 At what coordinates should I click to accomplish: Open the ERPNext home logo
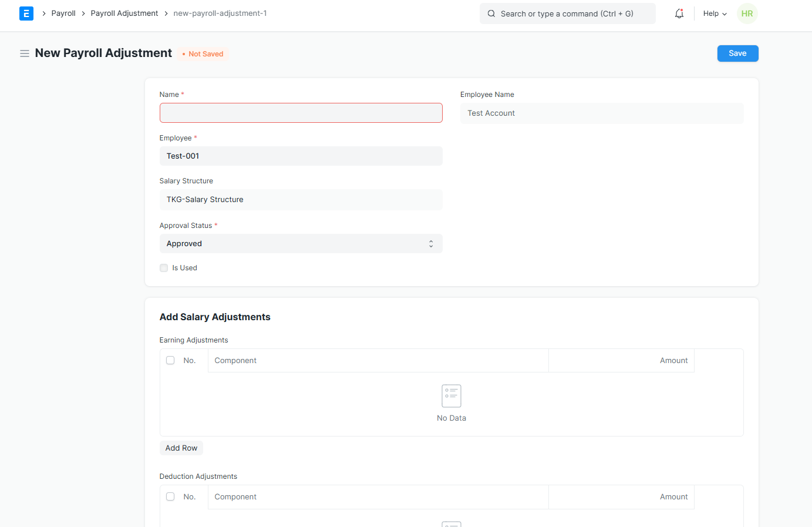26,14
